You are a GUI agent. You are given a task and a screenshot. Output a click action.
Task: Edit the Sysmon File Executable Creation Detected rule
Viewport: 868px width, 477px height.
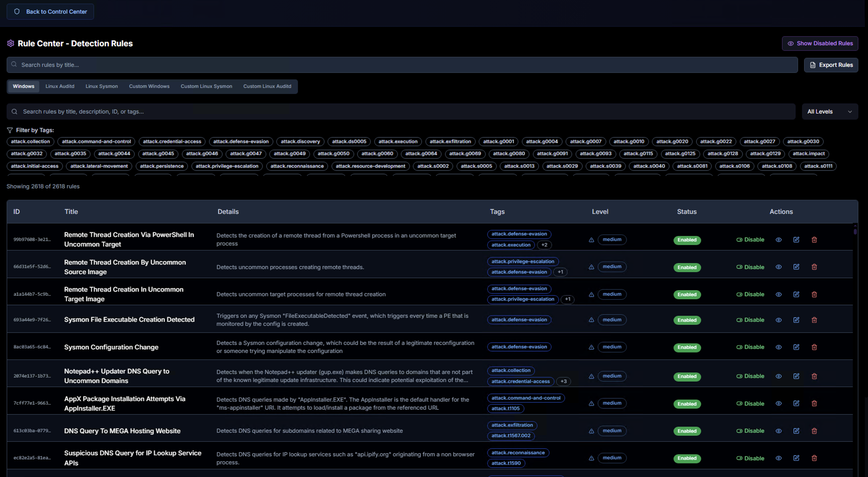[x=796, y=320]
